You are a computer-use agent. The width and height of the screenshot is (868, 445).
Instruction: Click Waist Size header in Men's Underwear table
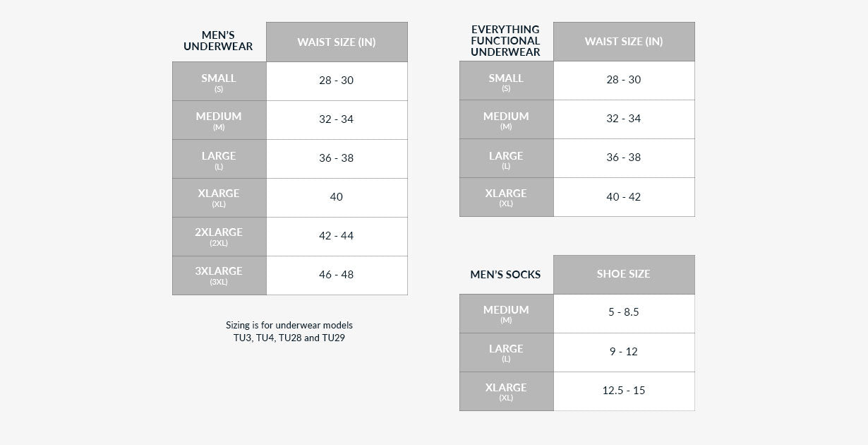point(337,42)
